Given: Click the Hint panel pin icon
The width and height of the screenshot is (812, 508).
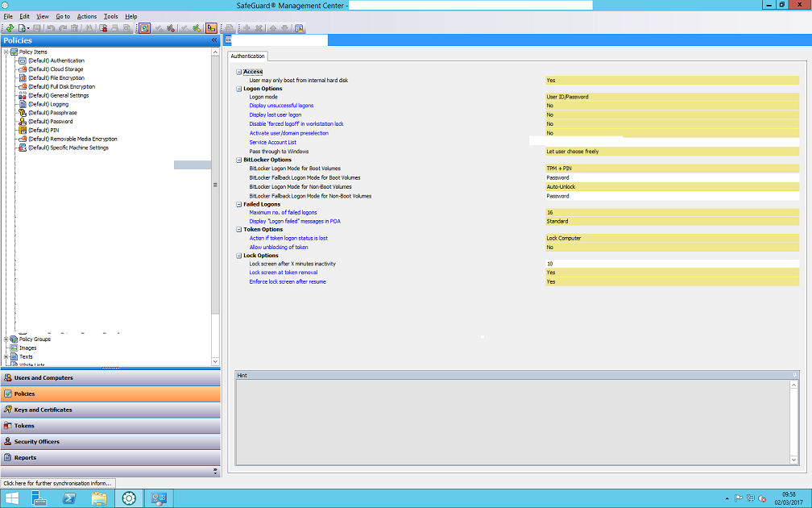Looking at the screenshot, I should point(794,375).
